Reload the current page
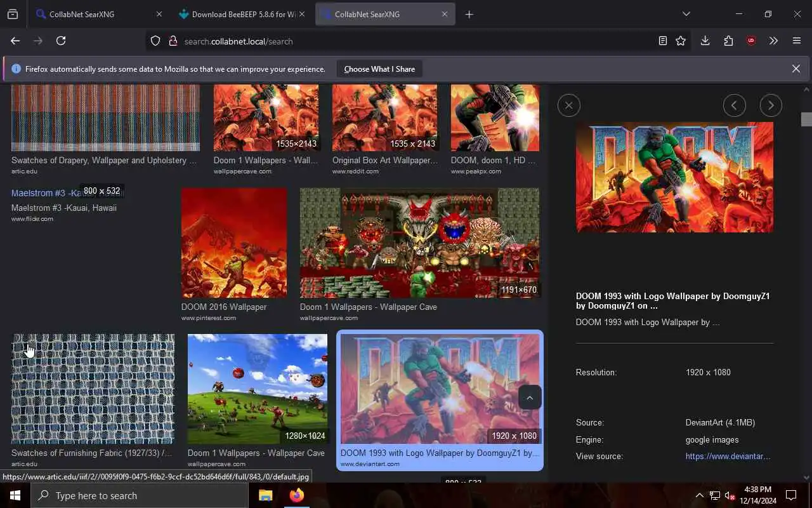812x508 pixels. coord(61,41)
